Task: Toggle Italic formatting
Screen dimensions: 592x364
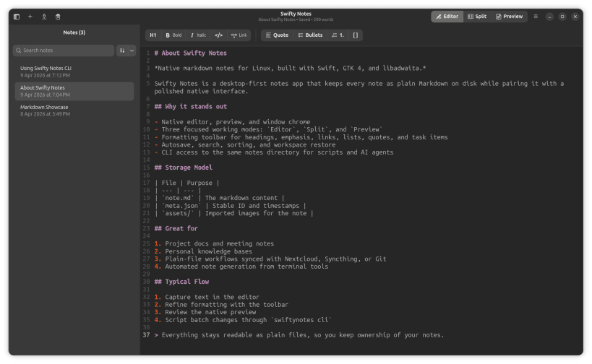Action: pyautogui.click(x=198, y=35)
